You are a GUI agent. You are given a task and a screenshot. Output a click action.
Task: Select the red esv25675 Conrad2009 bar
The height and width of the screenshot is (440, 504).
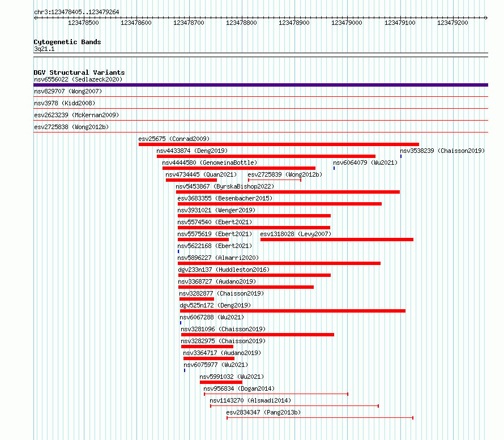point(279,144)
